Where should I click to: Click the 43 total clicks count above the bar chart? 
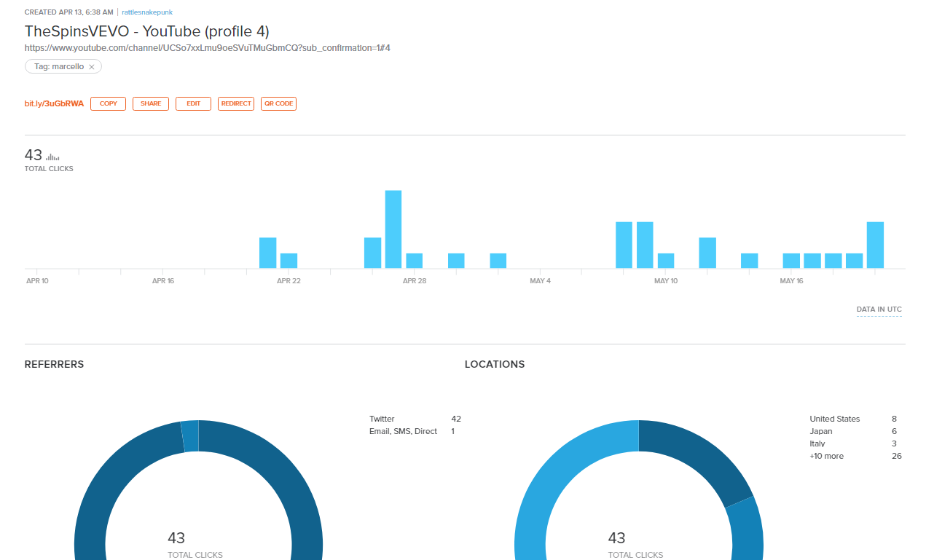34,155
